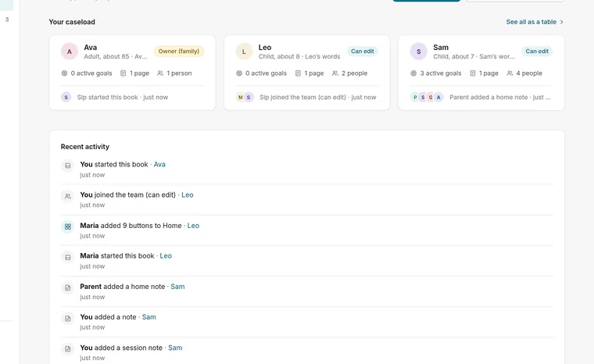Click the Ava name title on her card
The image size is (594, 364).
(x=91, y=48)
